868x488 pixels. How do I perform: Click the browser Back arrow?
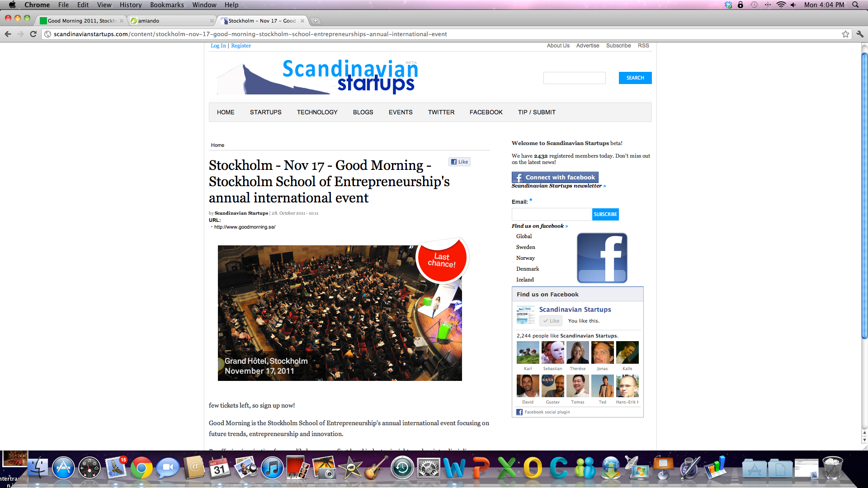8,34
